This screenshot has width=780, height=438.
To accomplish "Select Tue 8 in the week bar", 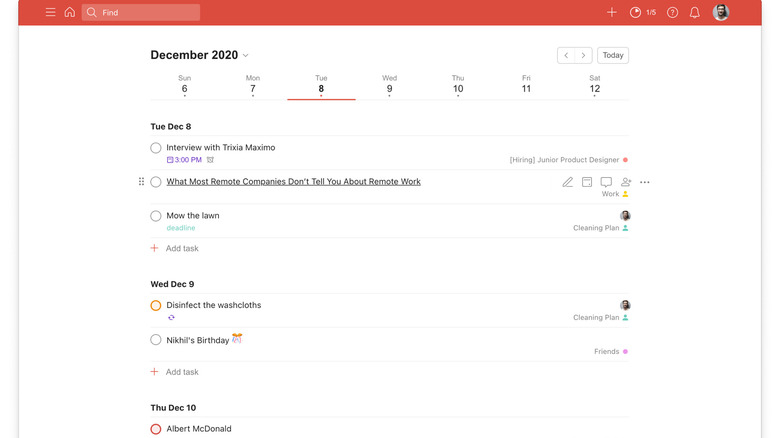I will [321, 85].
